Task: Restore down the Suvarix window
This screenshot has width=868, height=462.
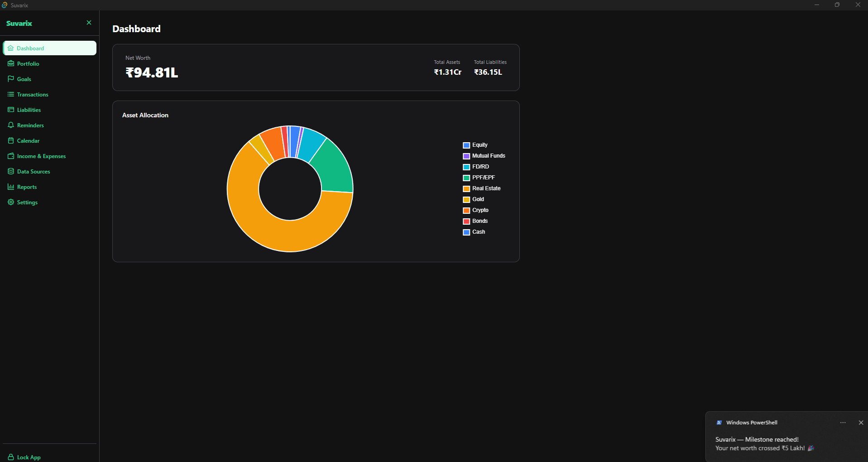Action: click(837, 5)
